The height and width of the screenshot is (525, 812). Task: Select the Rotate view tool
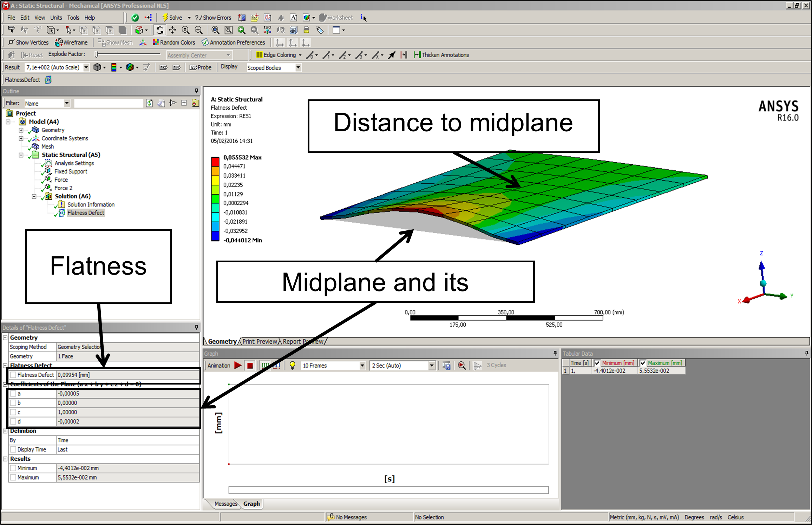[x=160, y=30]
